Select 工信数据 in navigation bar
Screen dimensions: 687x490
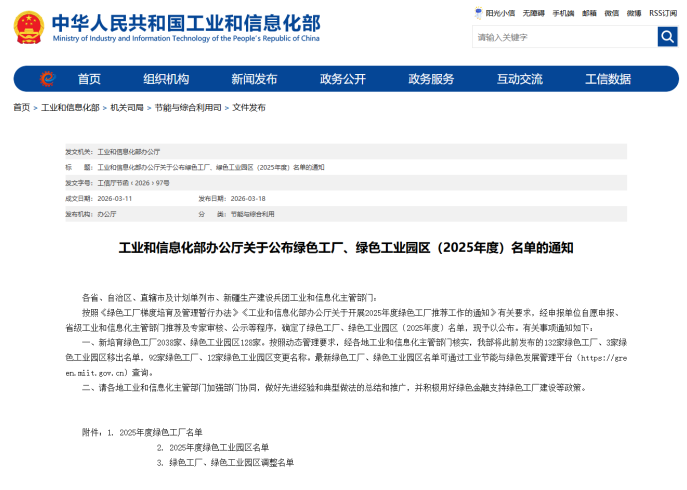608,79
